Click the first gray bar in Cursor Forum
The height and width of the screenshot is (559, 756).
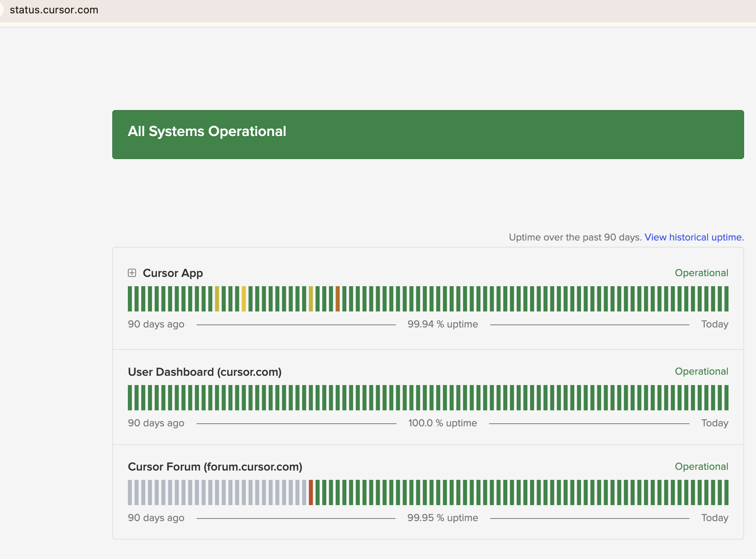pos(130,492)
